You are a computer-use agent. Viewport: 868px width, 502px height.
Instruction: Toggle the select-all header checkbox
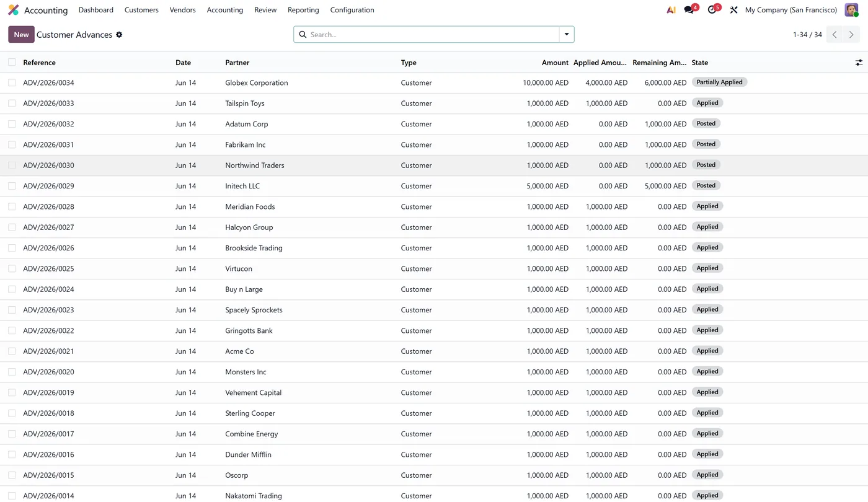(12, 62)
